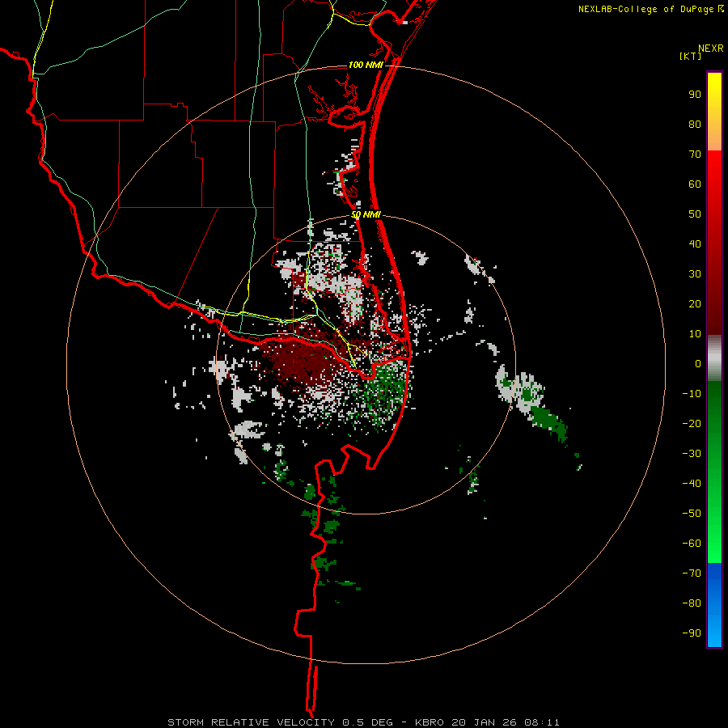Click the 90 value on the velocity scale

click(695, 95)
